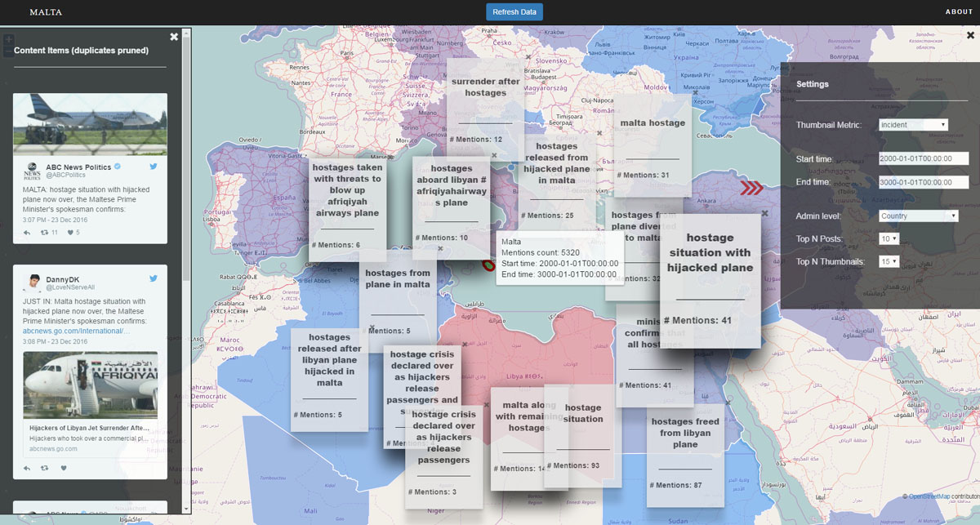Screen dimensions: 980x525
Task: Retweet the ABC News Politics tweet
Action: (x=44, y=233)
